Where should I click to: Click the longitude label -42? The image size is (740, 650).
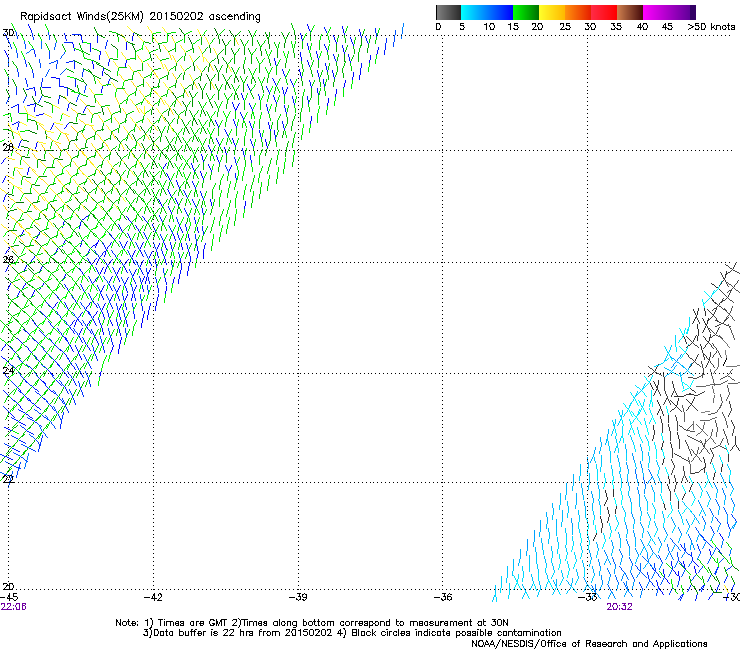[153, 597]
